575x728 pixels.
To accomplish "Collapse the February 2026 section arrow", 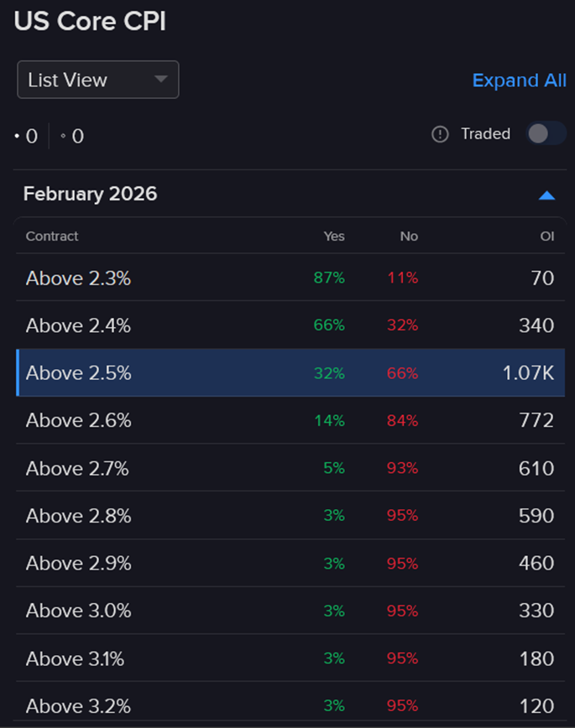I will pyautogui.click(x=546, y=195).
